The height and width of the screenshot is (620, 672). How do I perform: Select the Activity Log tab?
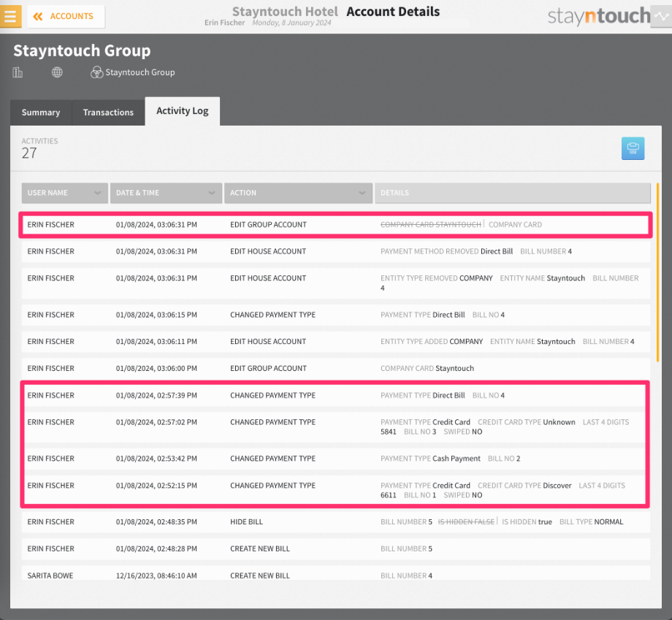(x=182, y=111)
